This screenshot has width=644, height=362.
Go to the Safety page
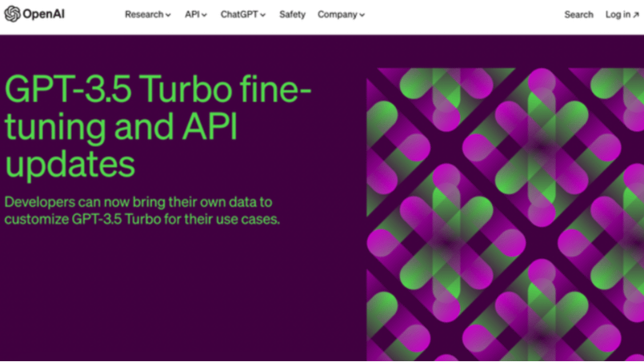pyautogui.click(x=292, y=14)
